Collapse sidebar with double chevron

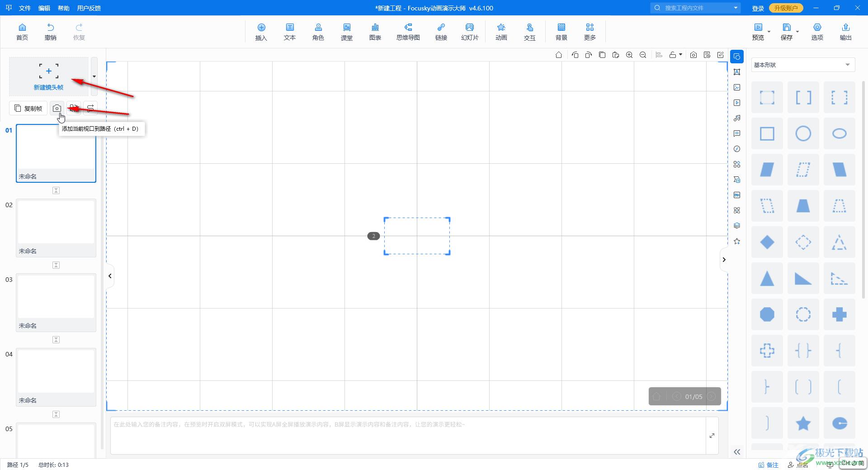pyautogui.click(x=737, y=452)
